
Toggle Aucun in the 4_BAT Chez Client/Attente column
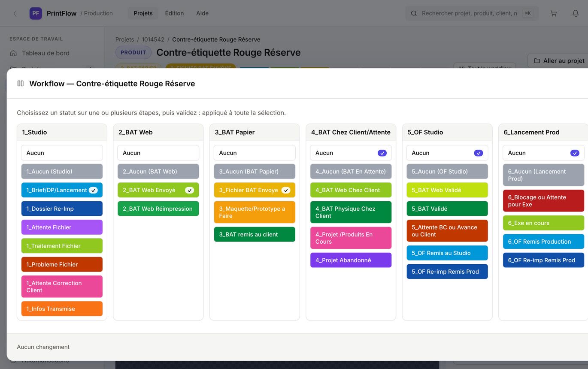pyautogui.click(x=351, y=153)
